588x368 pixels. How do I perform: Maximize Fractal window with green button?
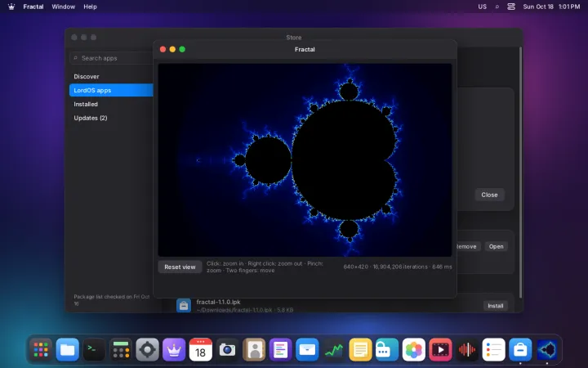click(182, 49)
